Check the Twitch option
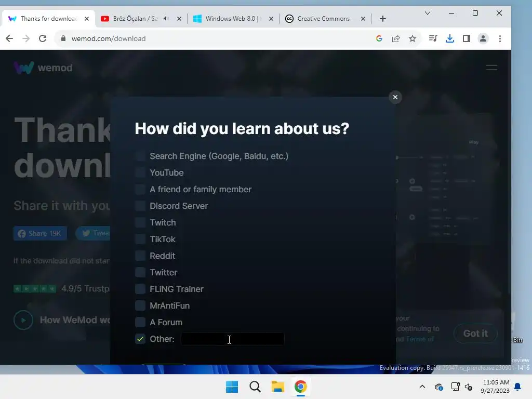This screenshot has width=532, height=399. [140, 222]
